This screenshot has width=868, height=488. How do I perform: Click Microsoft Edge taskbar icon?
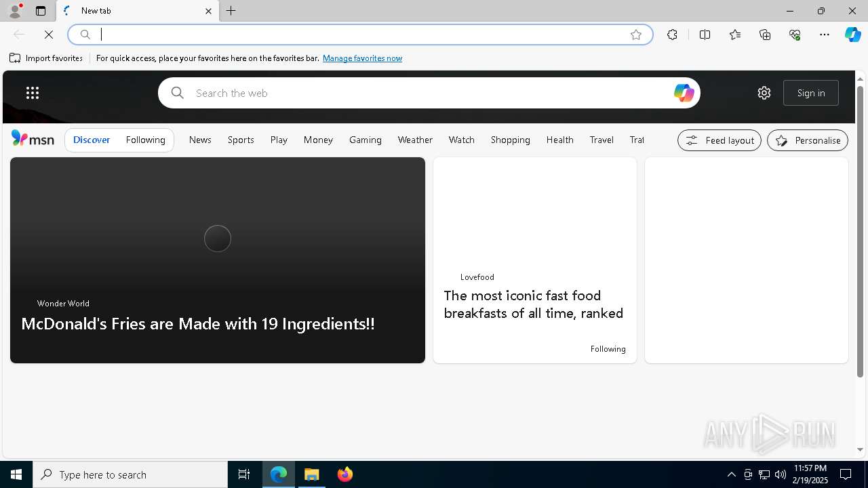click(x=279, y=474)
